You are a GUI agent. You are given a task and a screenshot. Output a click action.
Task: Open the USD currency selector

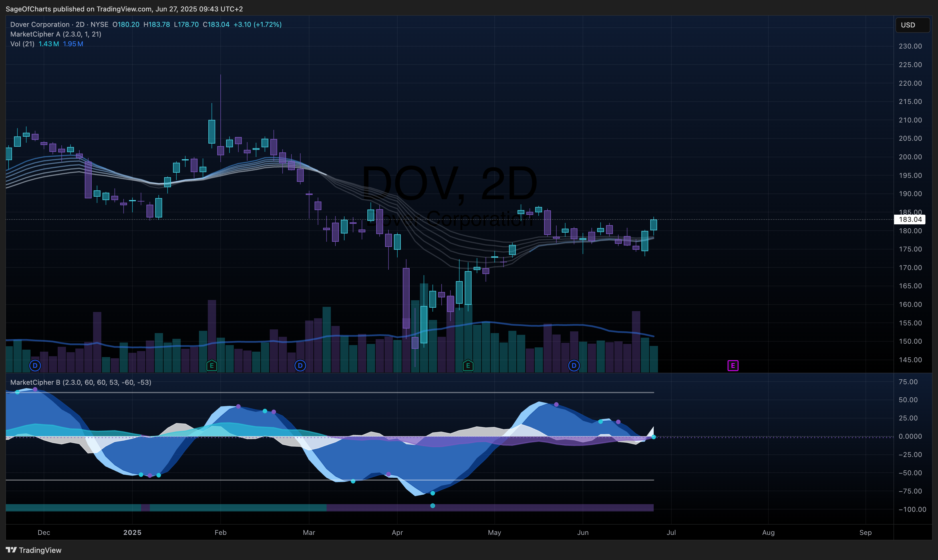point(912,25)
